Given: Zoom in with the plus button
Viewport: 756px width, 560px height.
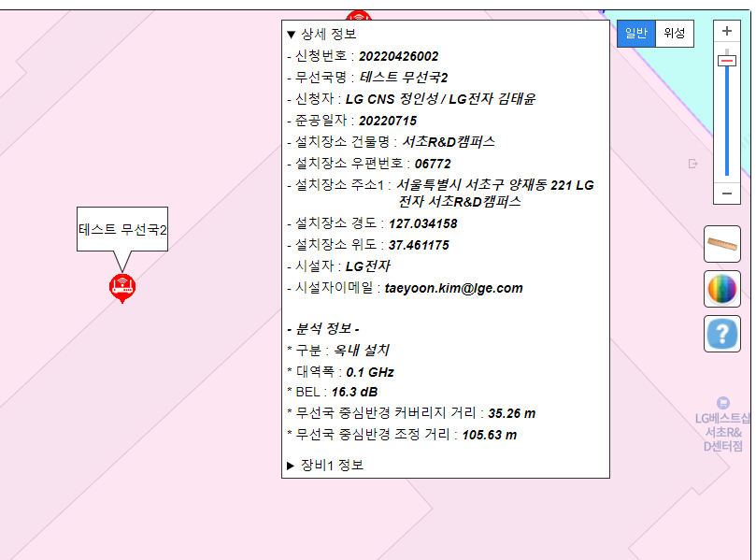Looking at the screenshot, I should pyautogui.click(x=726, y=31).
